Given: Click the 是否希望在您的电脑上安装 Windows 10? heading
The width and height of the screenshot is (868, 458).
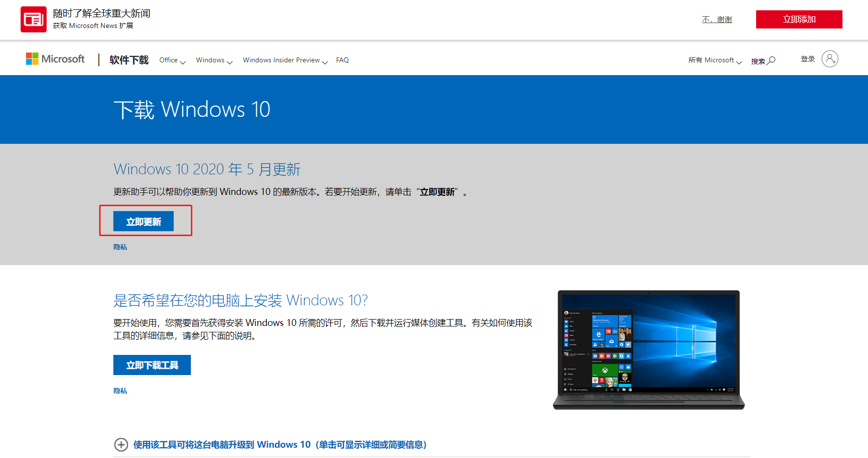Looking at the screenshot, I should [x=240, y=300].
